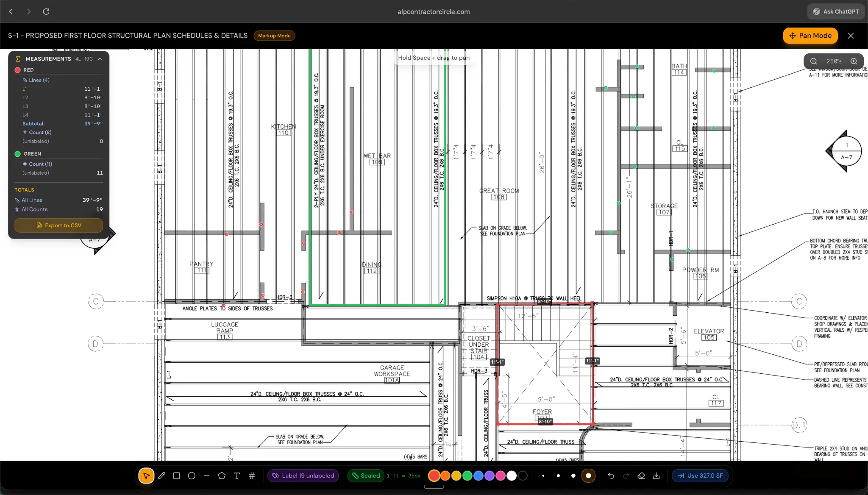The width and height of the screenshot is (868, 495).
Task: Choose the second stroke size dot
Action: (x=558, y=476)
